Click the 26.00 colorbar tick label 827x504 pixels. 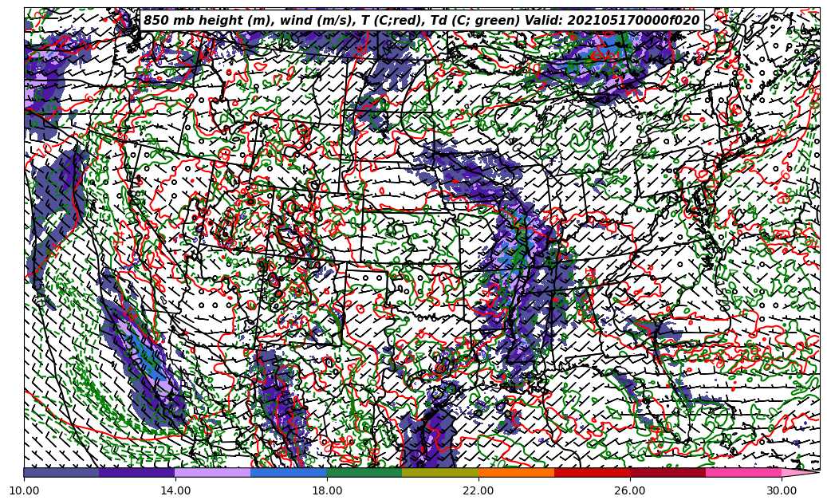click(630, 490)
